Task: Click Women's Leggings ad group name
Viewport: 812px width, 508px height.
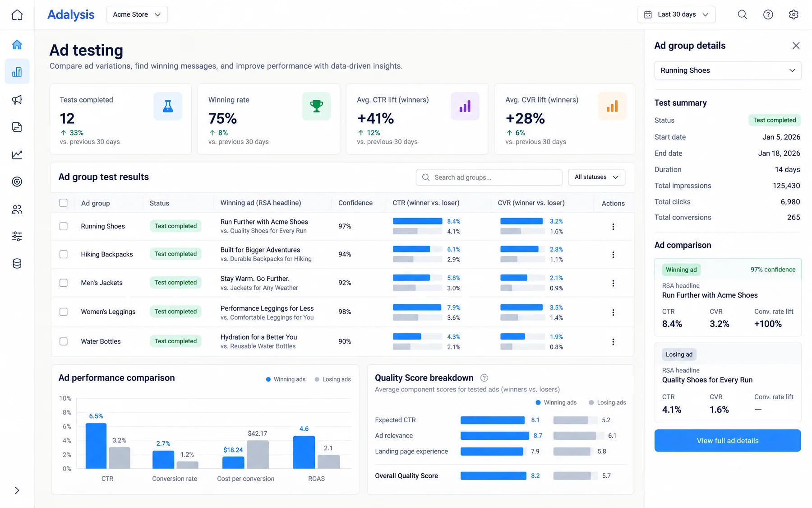Action: [108, 312]
